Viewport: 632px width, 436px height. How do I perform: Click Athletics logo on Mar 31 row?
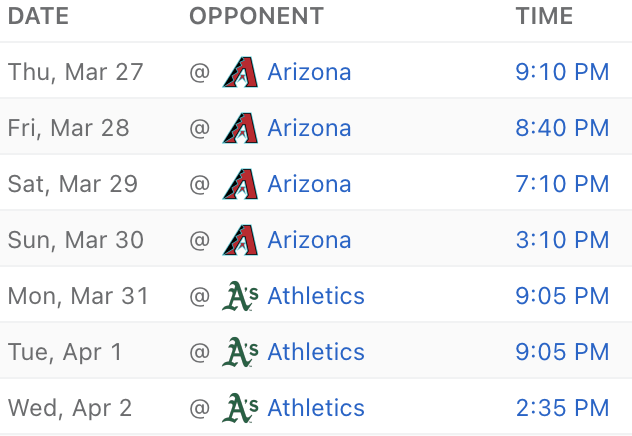[240, 296]
